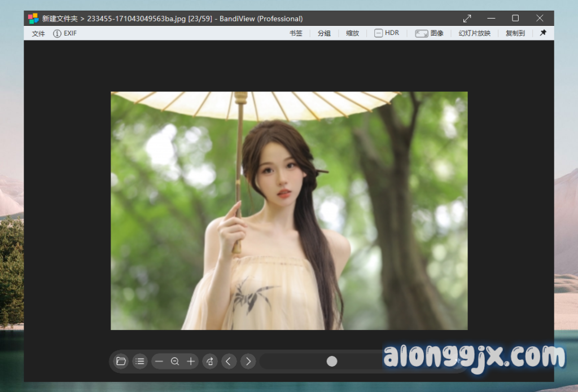Click the zoom out minus icon
This screenshot has width=578, height=392.
[x=159, y=361]
